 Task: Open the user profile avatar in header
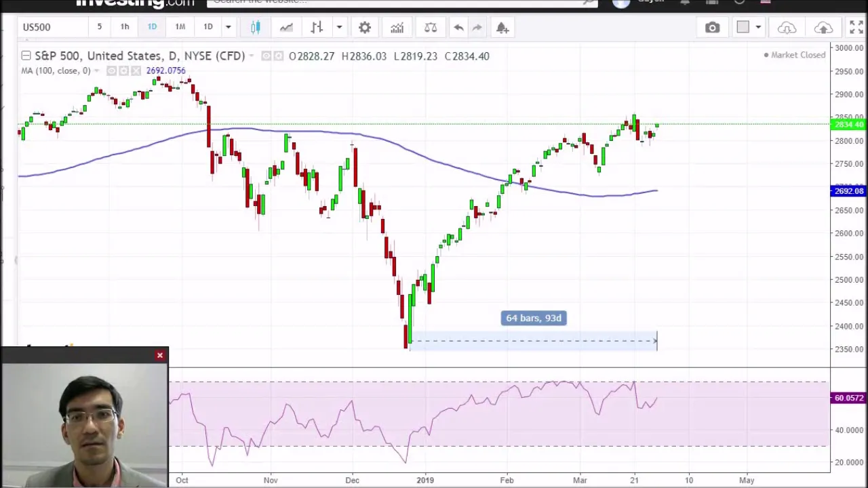621,3
